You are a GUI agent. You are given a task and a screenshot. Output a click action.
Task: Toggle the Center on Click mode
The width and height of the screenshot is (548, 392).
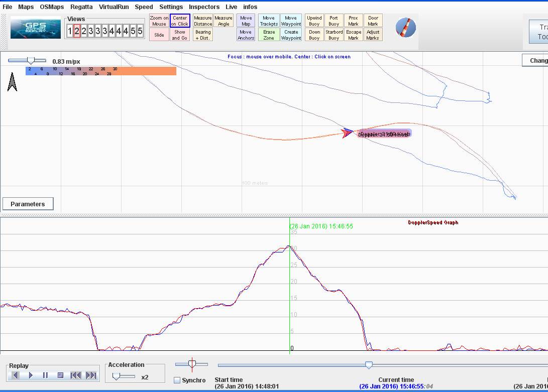[x=179, y=21]
